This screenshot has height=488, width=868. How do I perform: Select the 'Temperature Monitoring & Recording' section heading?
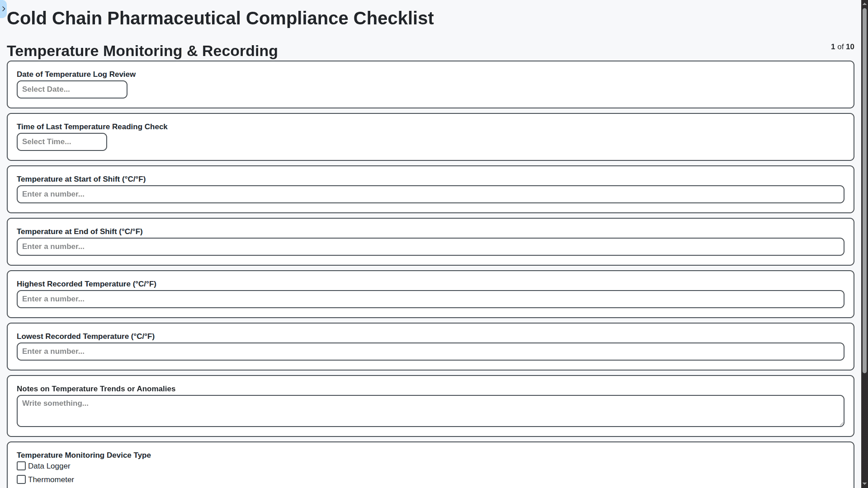pos(142,51)
